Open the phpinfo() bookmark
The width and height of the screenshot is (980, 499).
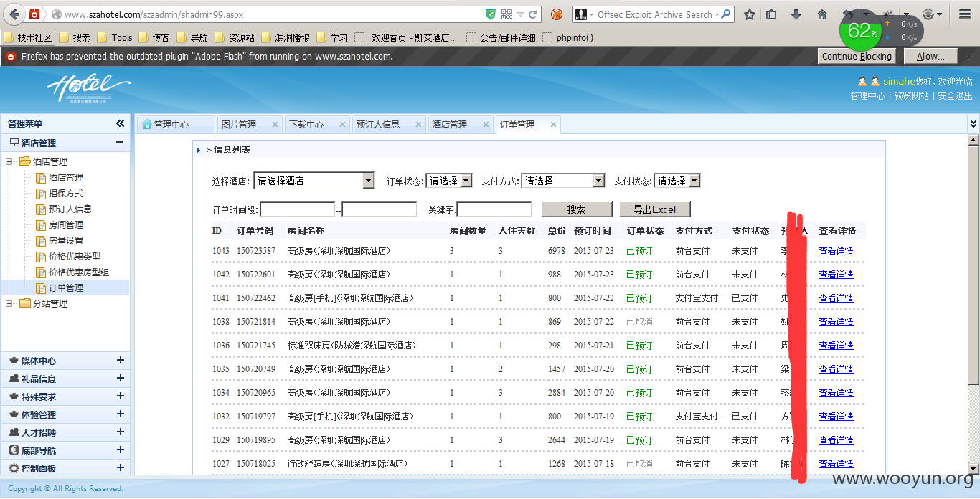(568, 37)
